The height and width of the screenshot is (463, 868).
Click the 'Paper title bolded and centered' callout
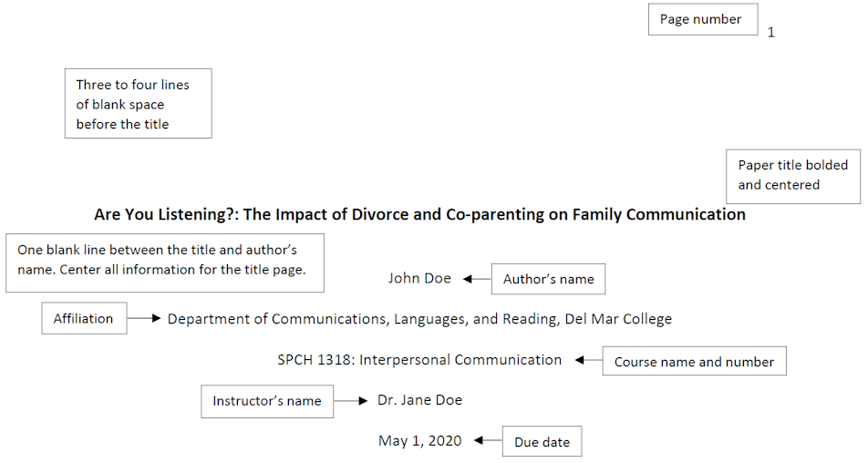pyautogui.click(x=793, y=177)
